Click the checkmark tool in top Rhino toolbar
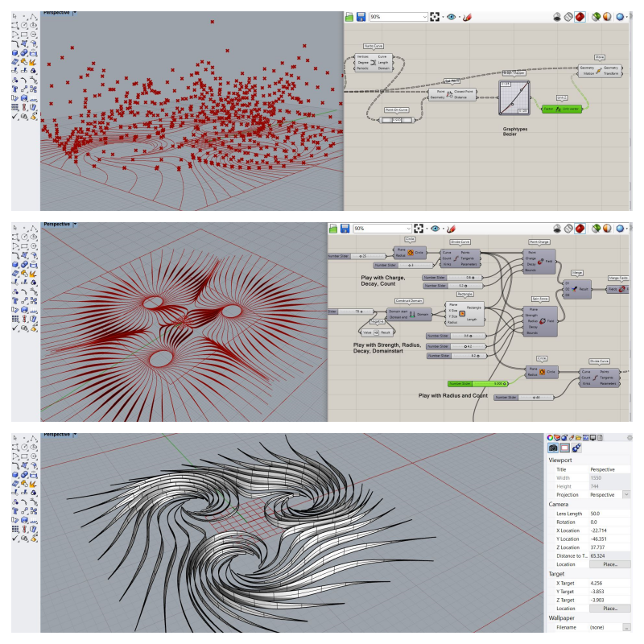644x644 pixels. click(15, 116)
